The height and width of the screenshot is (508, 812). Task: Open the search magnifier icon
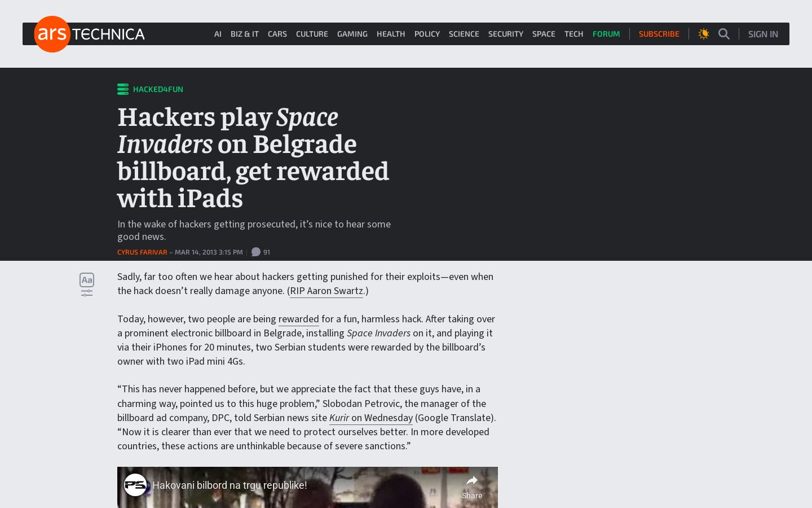pyautogui.click(x=724, y=34)
